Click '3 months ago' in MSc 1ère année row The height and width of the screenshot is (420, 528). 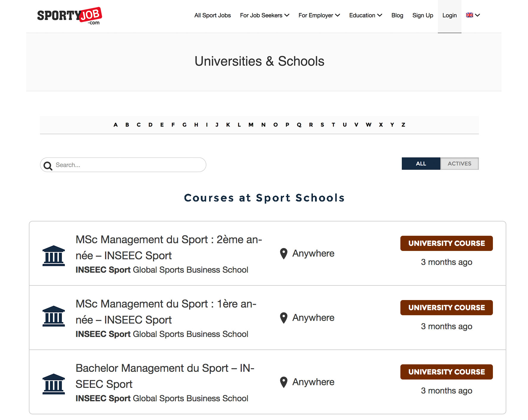coord(446,327)
